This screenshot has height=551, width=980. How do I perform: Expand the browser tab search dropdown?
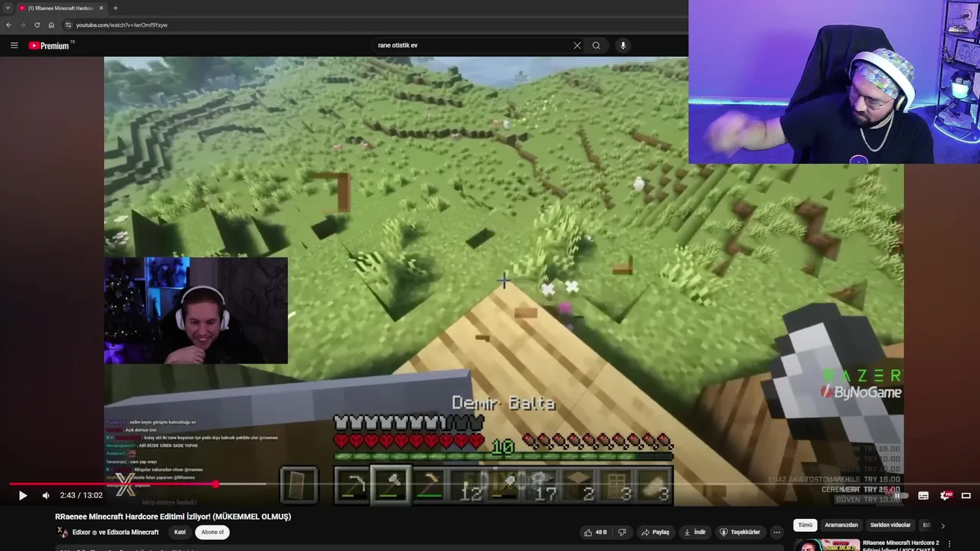coord(8,8)
